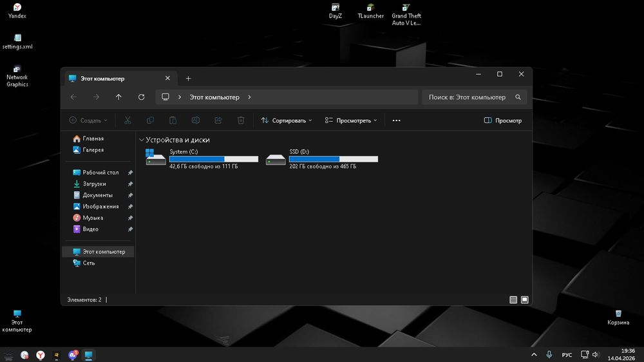
Task: Unpin Видео using its pin icon
Action: (130, 229)
